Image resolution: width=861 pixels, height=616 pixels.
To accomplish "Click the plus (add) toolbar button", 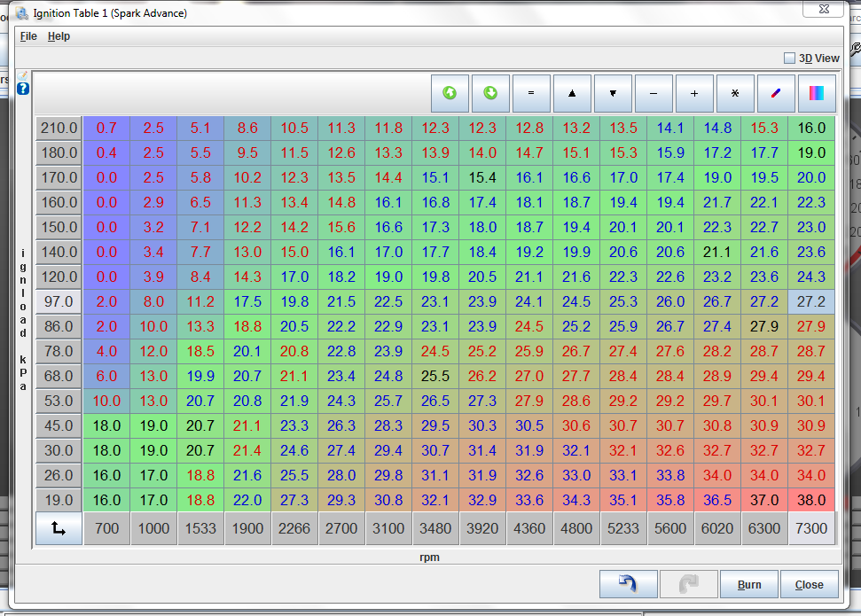I will pyautogui.click(x=694, y=93).
